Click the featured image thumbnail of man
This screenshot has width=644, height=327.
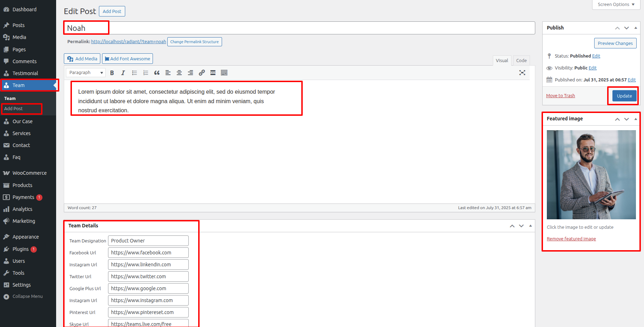(x=591, y=175)
